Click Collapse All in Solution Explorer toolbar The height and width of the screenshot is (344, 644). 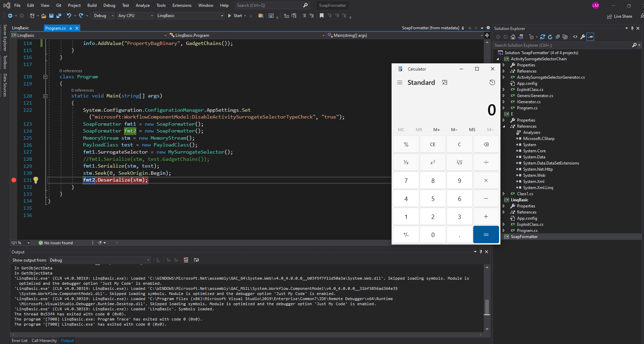(558, 37)
